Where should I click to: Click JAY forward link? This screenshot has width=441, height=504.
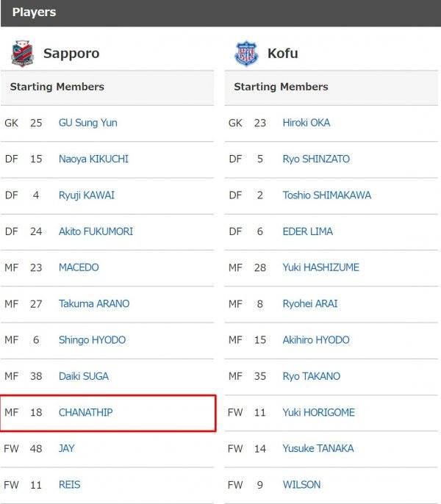(67, 448)
